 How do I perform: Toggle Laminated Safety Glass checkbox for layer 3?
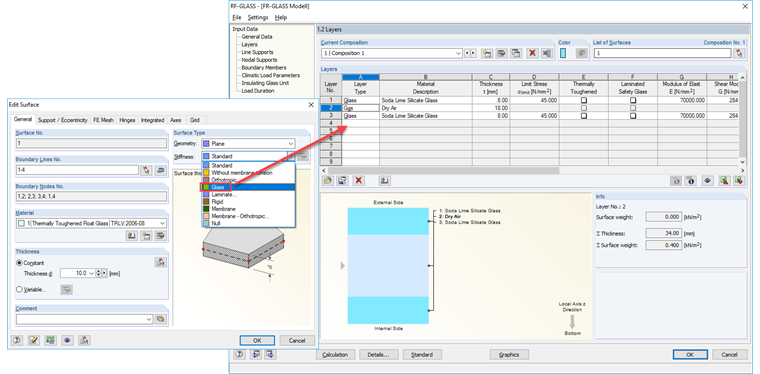pos(633,116)
